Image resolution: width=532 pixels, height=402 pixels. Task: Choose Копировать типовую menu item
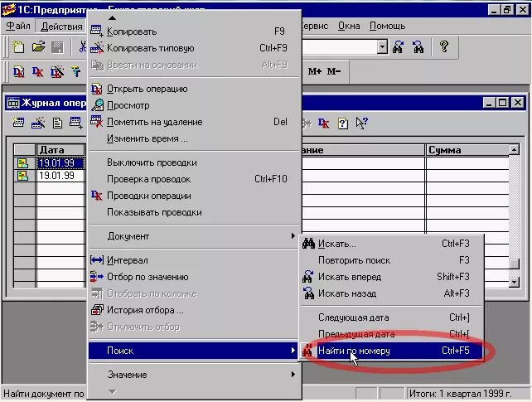[195, 48]
